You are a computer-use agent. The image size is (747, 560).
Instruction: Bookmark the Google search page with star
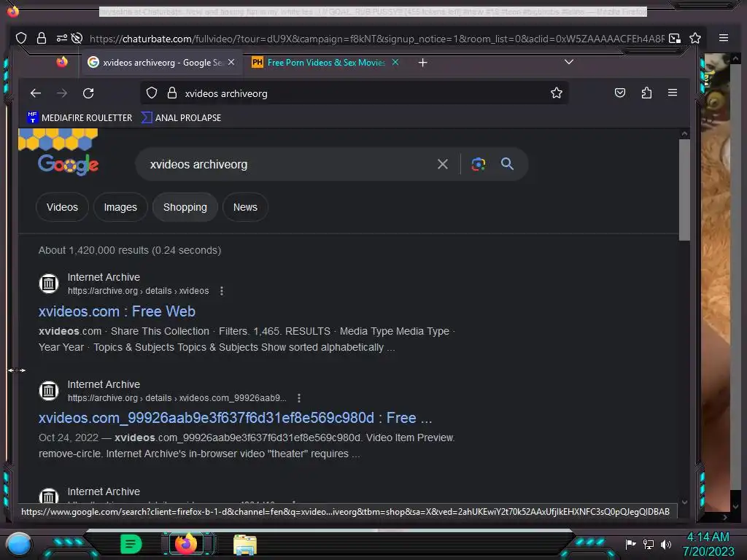[557, 93]
